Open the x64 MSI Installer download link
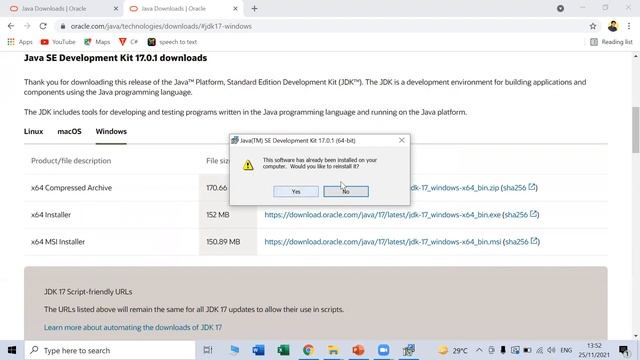Screen dimensions: 640x360 (x=383, y=242)
